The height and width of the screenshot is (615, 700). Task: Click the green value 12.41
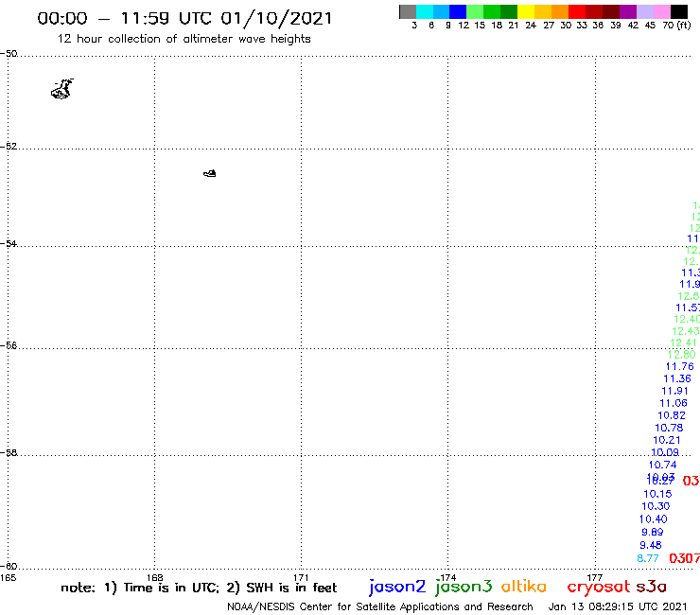(684, 343)
